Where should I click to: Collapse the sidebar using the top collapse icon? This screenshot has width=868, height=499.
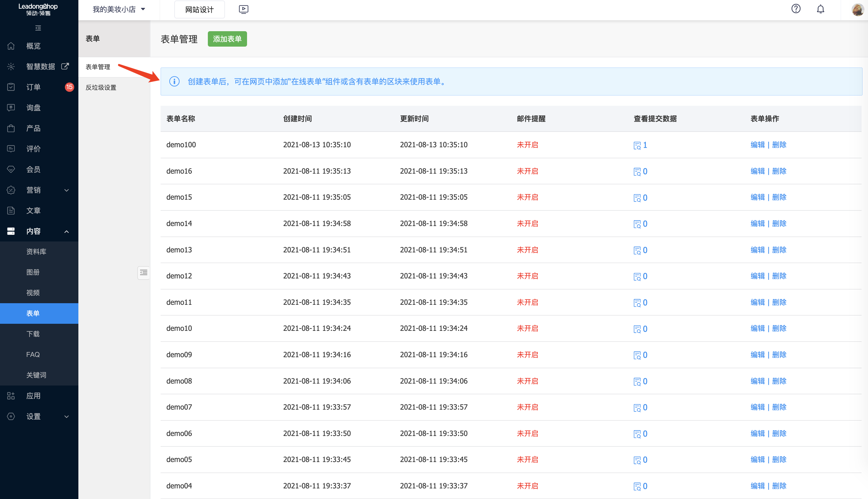click(x=38, y=28)
